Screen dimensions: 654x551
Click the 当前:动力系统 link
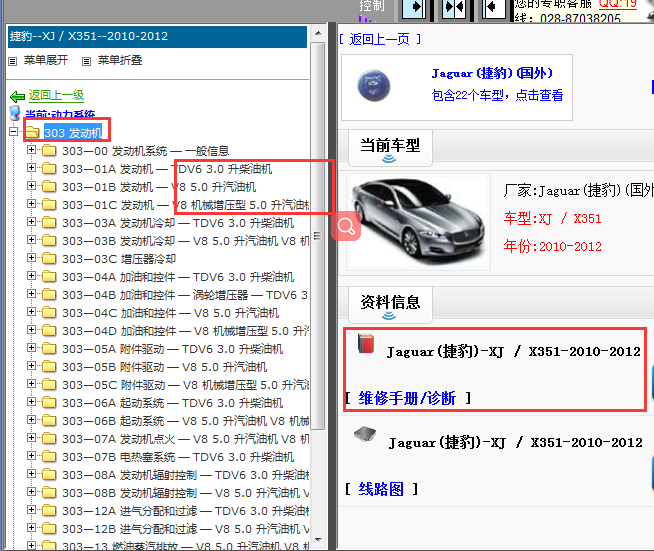coord(60,114)
